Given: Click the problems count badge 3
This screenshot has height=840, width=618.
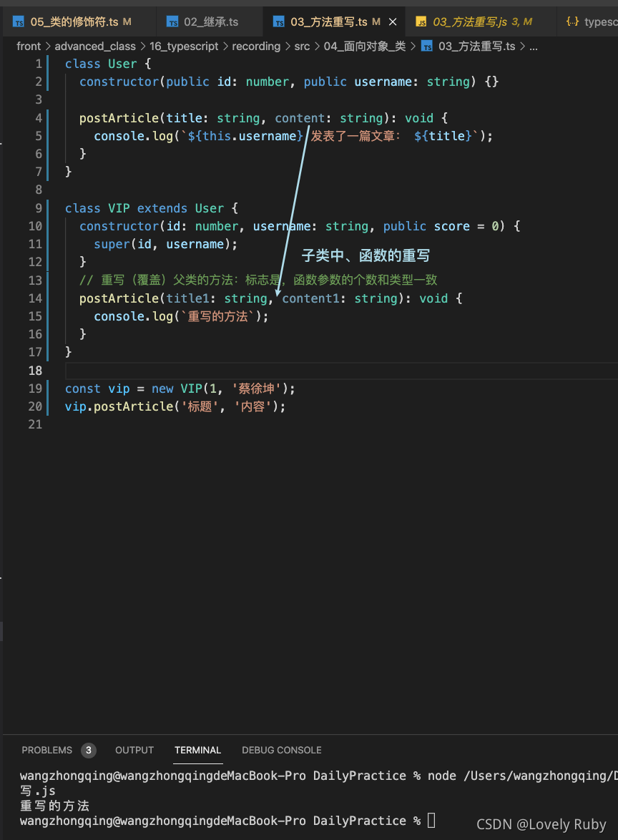Looking at the screenshot, I should pyautogui.click(x=89, y=750).
